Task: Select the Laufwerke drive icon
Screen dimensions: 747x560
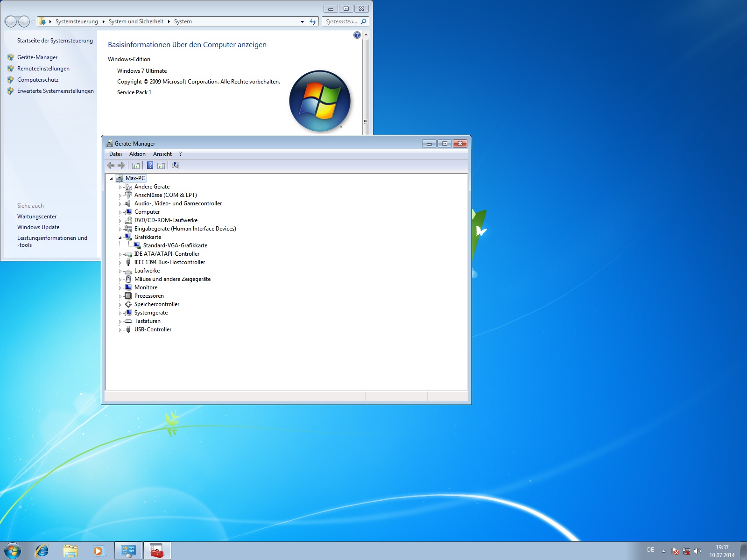Action: 128,271
